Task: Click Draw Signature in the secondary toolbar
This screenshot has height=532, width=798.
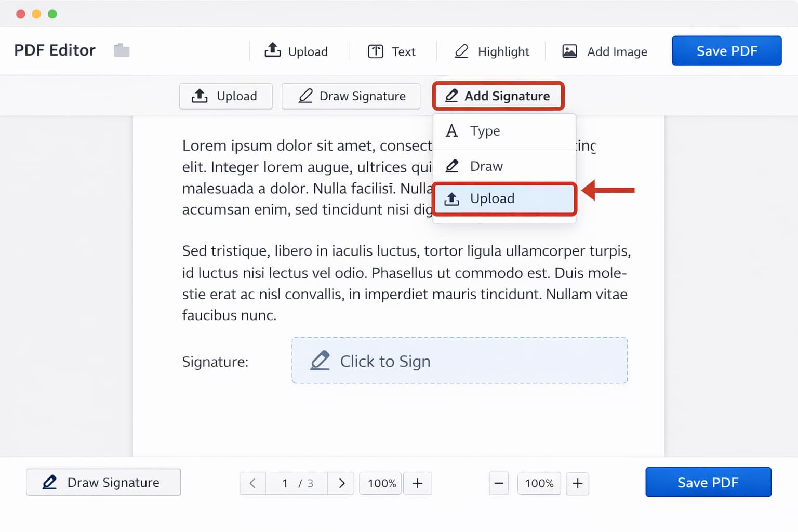Action: [x=351, y=96]
